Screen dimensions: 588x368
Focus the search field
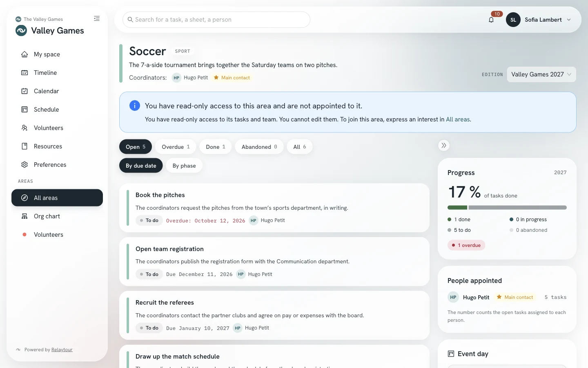point(216,20)
